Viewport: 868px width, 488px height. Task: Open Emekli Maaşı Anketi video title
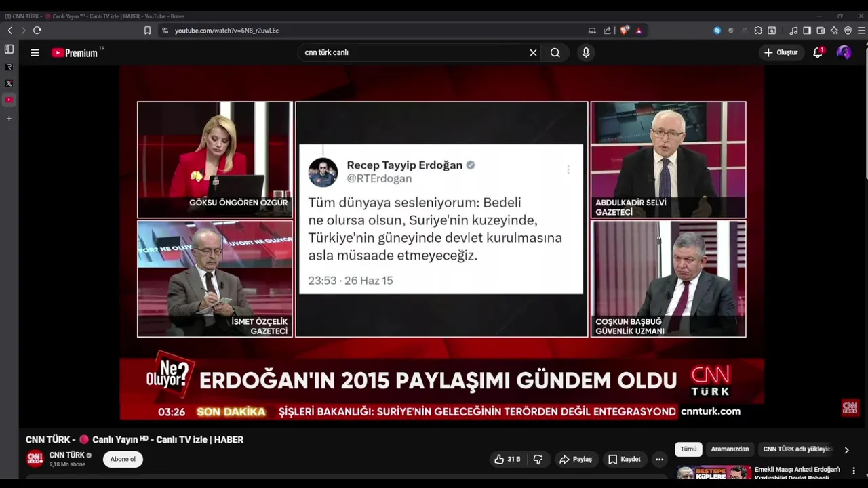tap(797, 473)
